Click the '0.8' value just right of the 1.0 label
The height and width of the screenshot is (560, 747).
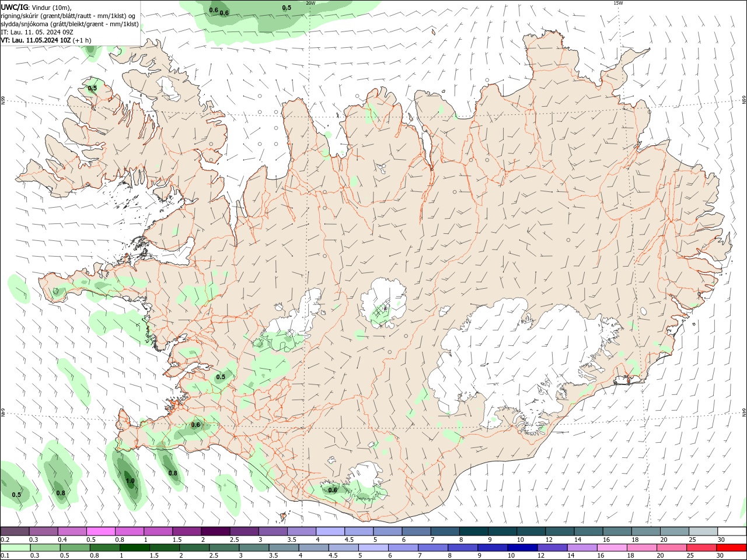coord(173,473)
